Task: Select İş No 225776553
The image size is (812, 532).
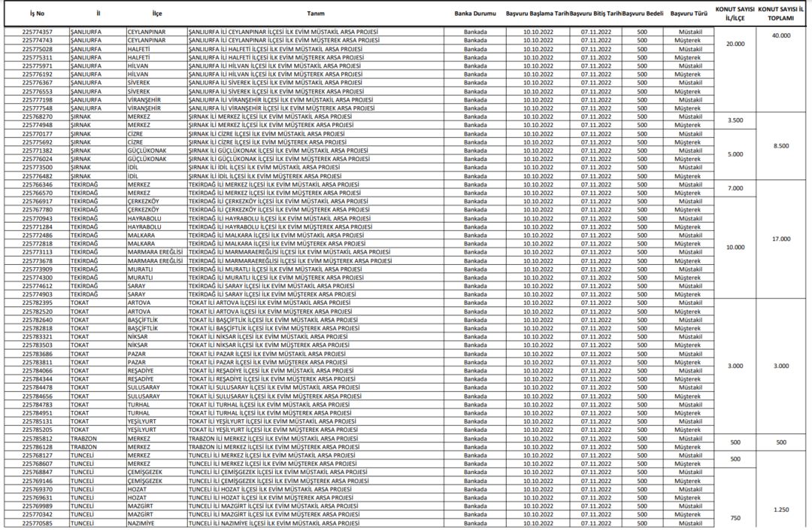Action: tap(38, 91)
